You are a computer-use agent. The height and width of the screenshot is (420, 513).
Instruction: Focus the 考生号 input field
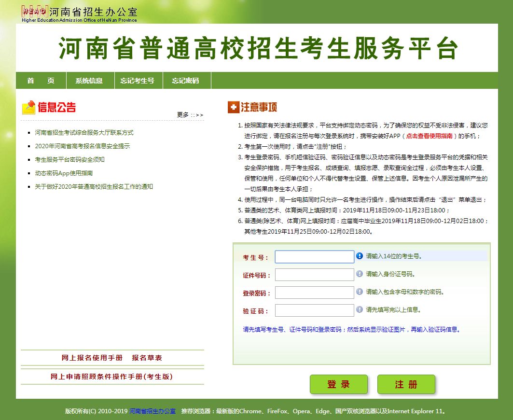click(x=314, y=257)
